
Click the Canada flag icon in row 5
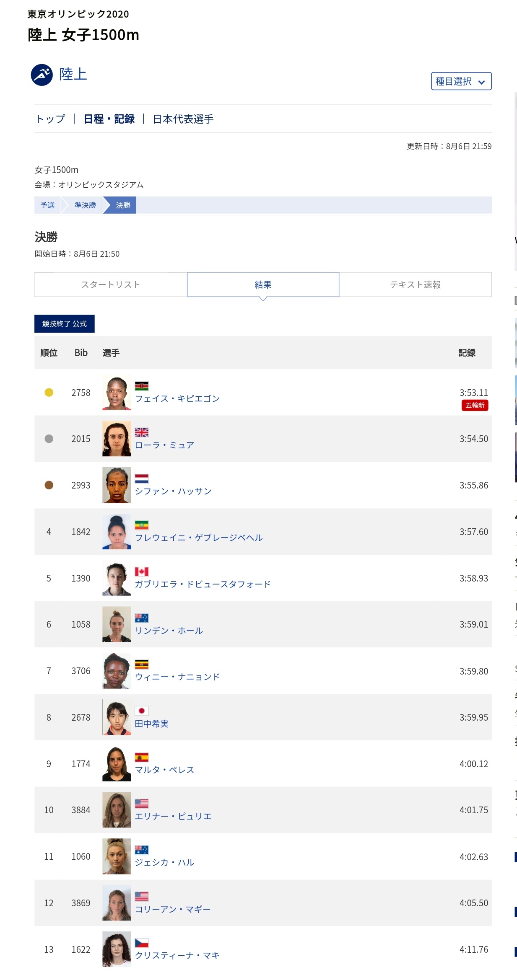pos(142,571)
